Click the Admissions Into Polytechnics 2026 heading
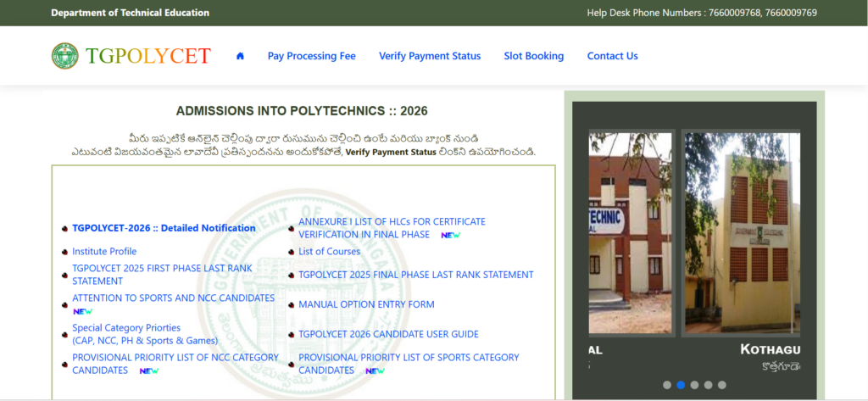The image size is (868, 401). (302, 111)
